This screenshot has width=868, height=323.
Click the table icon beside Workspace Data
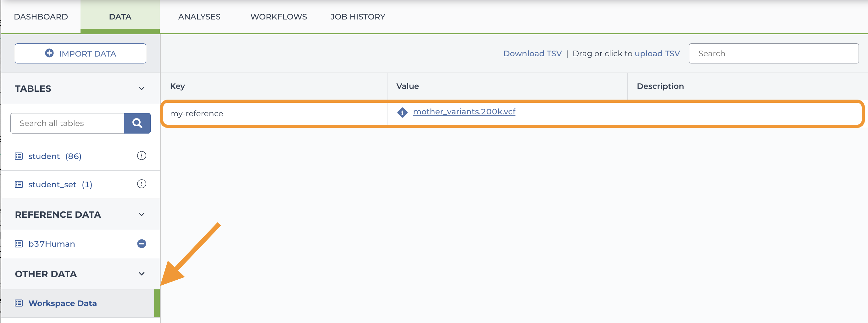click(19, 303)
